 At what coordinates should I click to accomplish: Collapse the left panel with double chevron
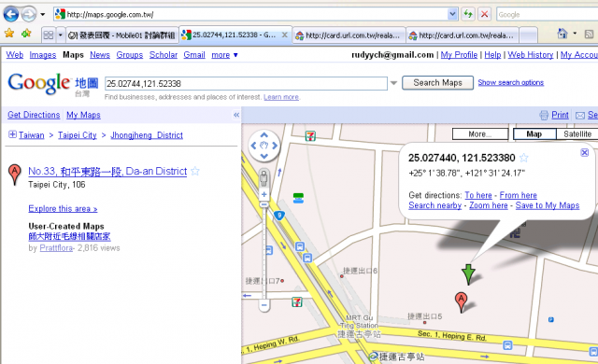tap(236, 115)
